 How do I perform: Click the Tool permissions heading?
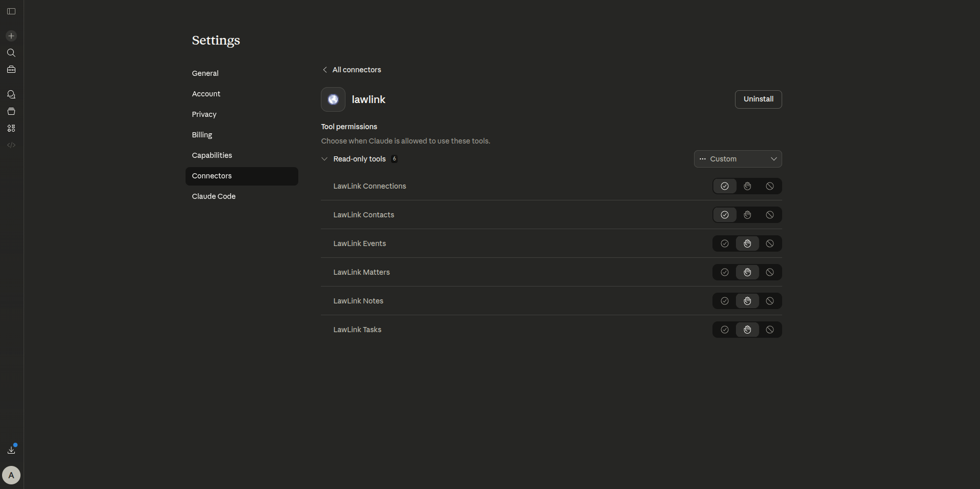[x=349, y=127]
